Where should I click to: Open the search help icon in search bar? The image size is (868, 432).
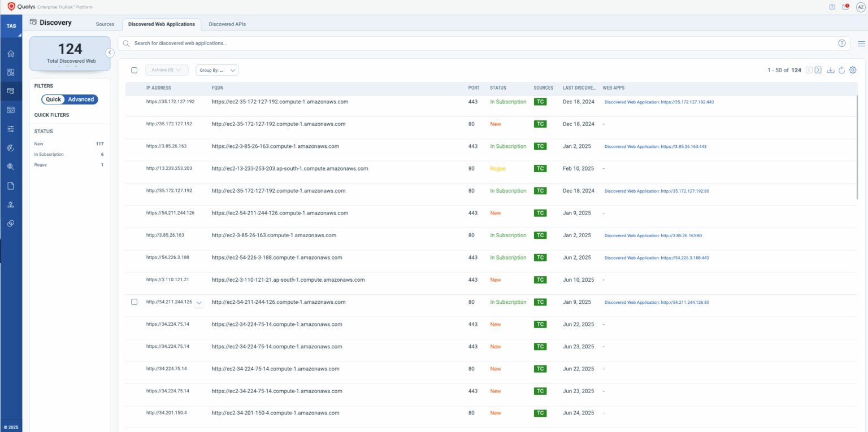pyautogui.click(x=841, y=43)
